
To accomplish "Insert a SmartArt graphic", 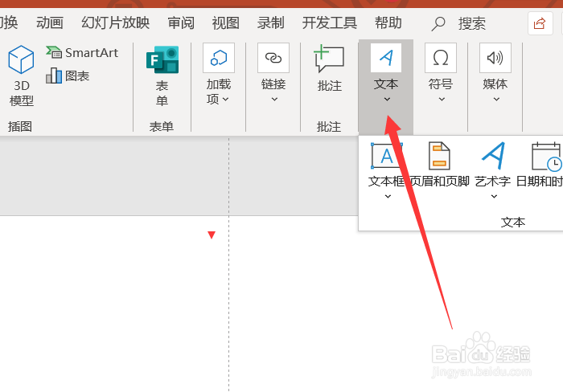I will [x=82, y=53].
